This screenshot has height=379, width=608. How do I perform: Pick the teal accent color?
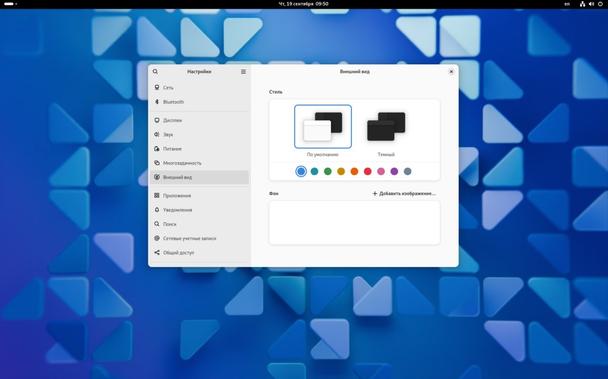point(314,171)
